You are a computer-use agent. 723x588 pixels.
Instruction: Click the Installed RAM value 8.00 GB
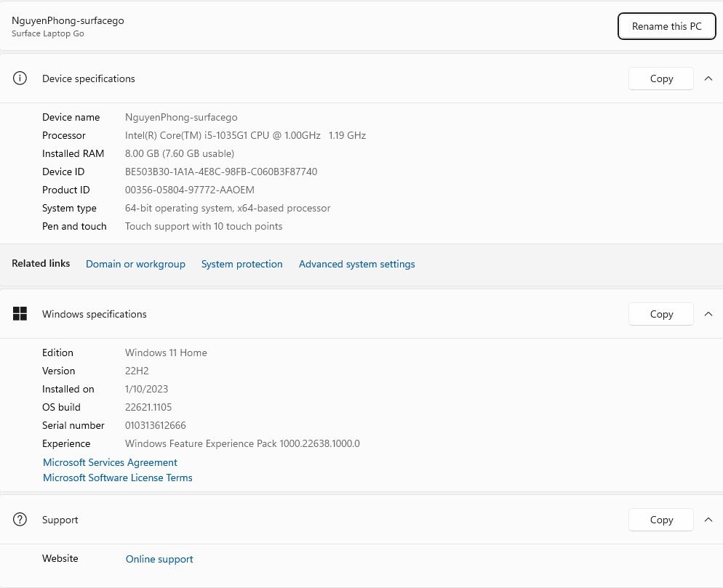(180, 153)
